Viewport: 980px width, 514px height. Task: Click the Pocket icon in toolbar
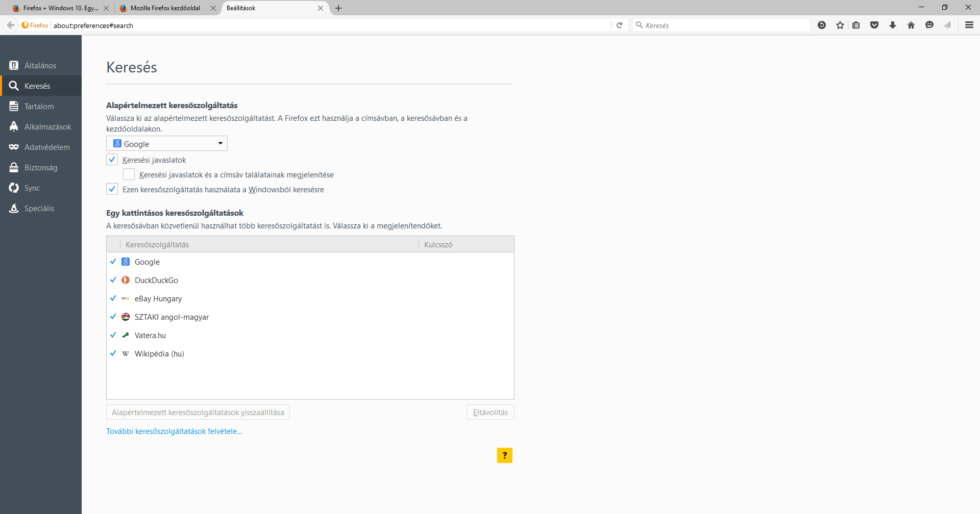(x=874, y=25)
